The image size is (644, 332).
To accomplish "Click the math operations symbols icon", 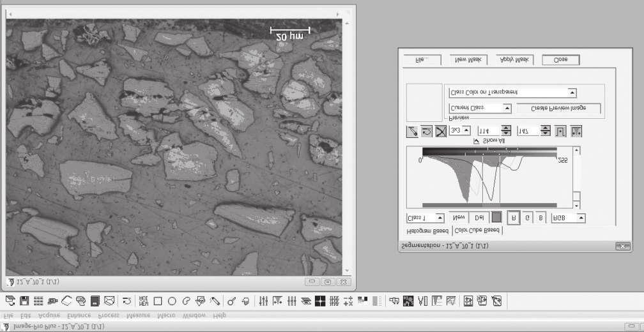I will click(x=348, y=301).
